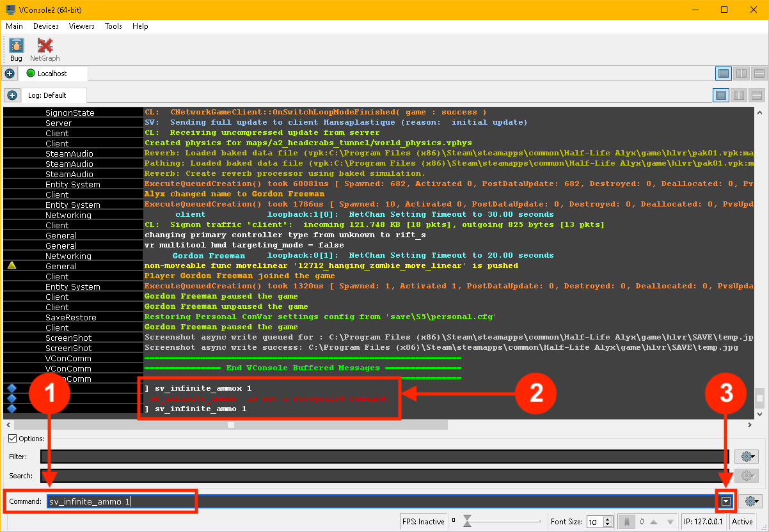This screenshot has width=769, height=532.
Task: Jump to next bookmark with the down arrow
Action: (x=669, y=522)
